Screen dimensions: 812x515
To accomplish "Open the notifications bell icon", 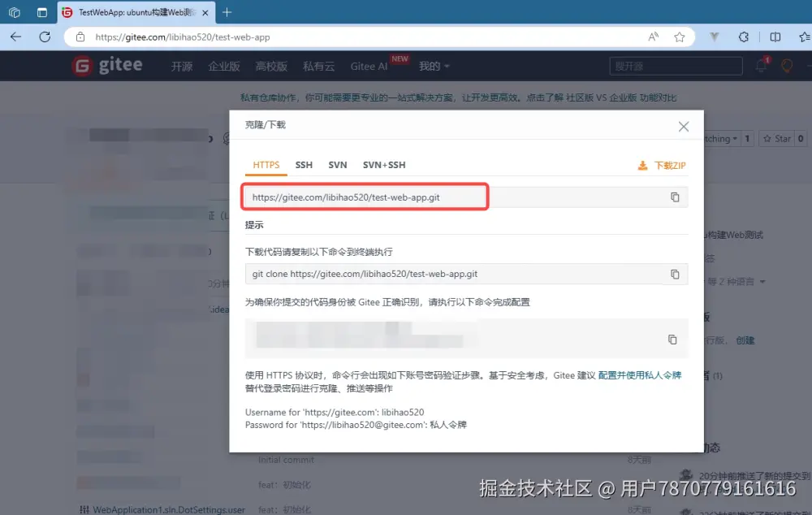I will tap(761, 66).
